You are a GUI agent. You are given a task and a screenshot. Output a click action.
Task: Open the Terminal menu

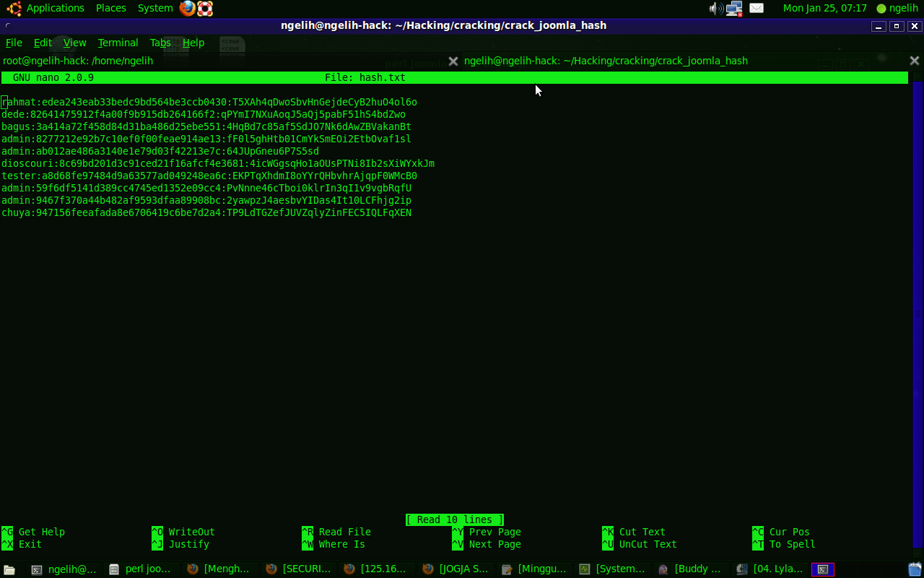118,43
